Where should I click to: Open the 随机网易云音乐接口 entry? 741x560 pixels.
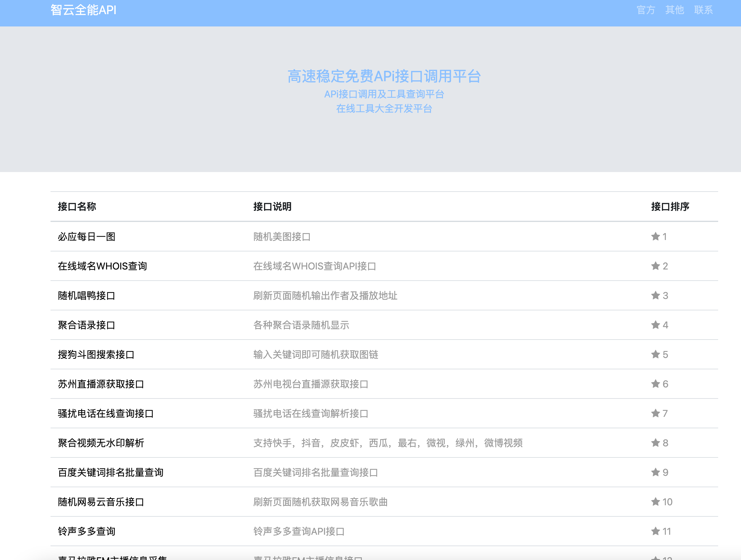coord(101,502)
